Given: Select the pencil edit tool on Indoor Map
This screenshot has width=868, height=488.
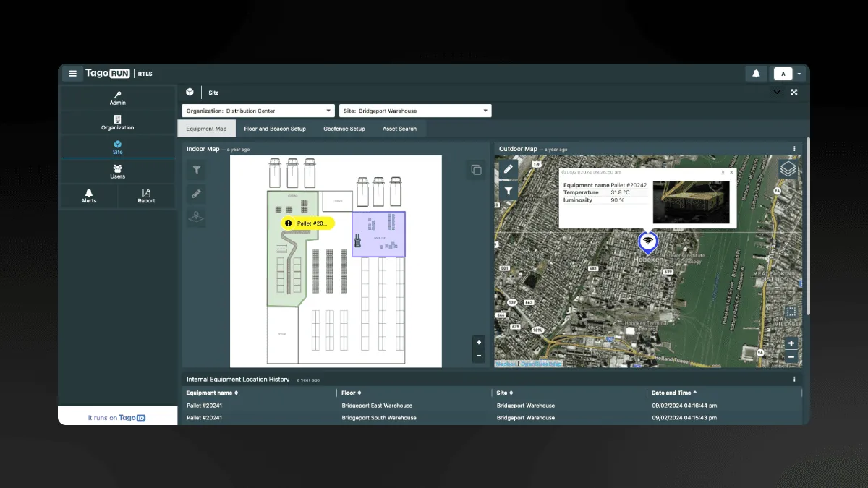Looking at the screenshot, I should [196, 193].
